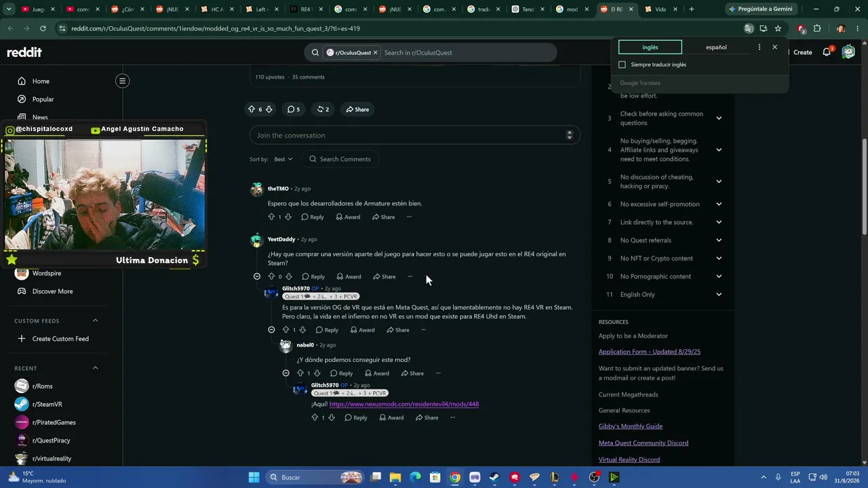This screenshot has width=868, height=488.
Task: Open Home in the Reddit sidebar
Action: coord(41,81)
